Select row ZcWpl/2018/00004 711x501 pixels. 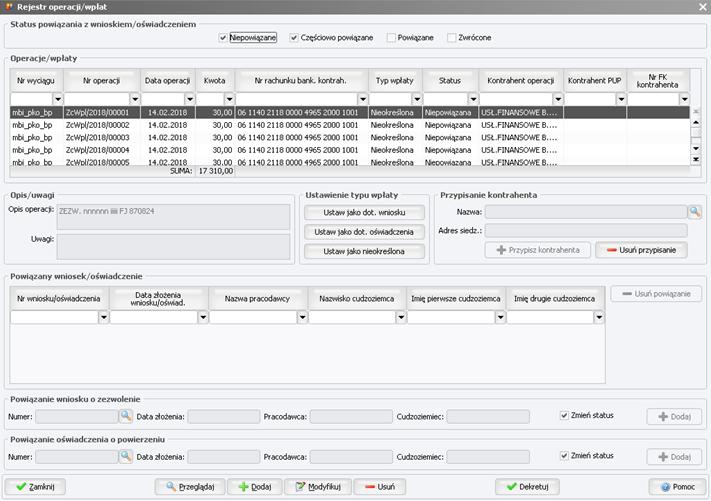tap(350, 150)
